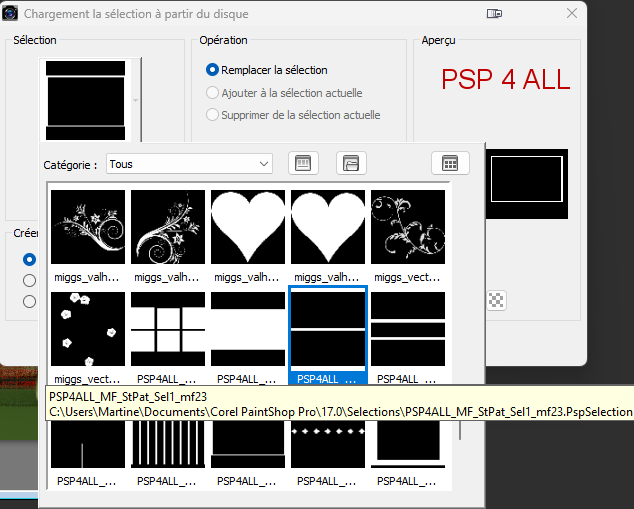Close the Chargement la sélection dialog
Screen dimensions: 634x509
[x=571, y=14]
